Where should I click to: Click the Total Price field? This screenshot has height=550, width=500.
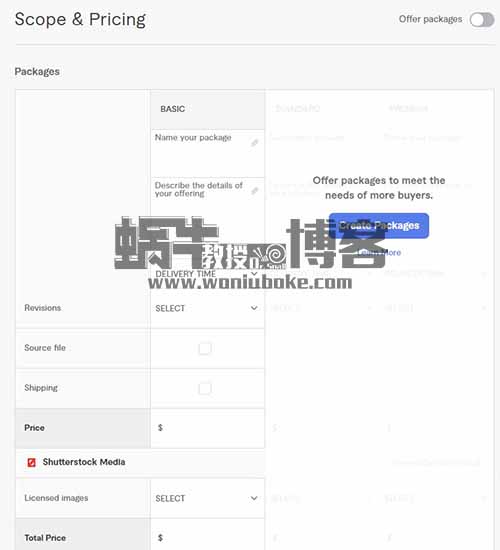point(207,535)
